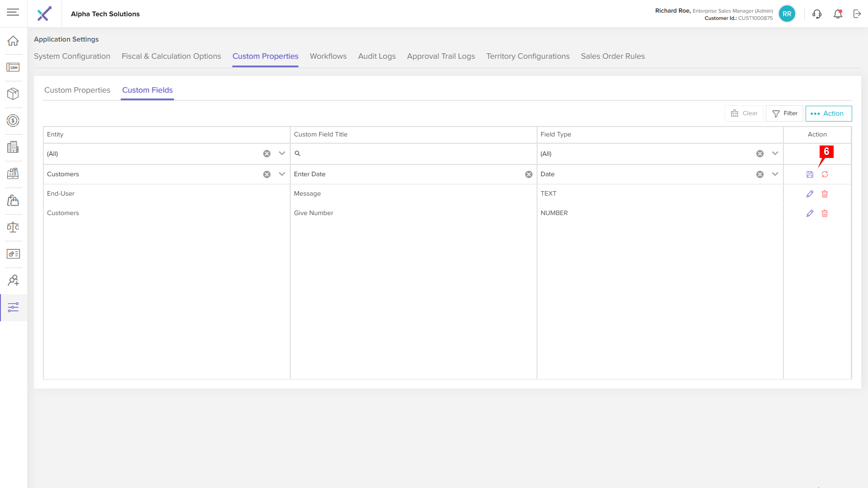868x488 pixels.
Task: Open the hamburger menu
Action: click(x=13, y=12)
